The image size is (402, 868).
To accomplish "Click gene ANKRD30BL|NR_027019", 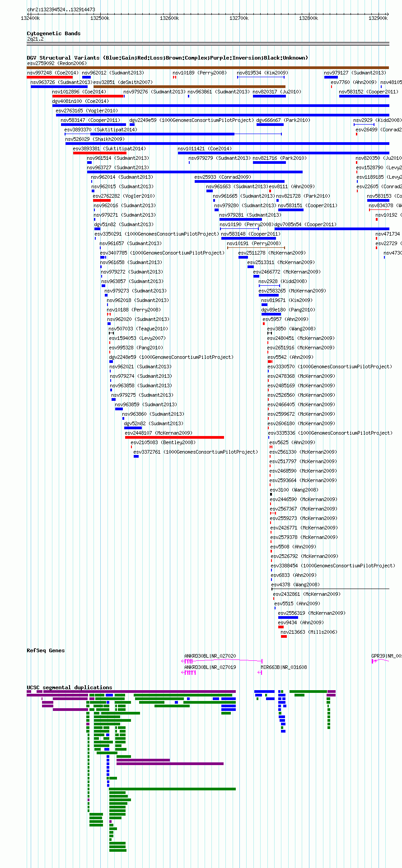I will pos(188,672).
